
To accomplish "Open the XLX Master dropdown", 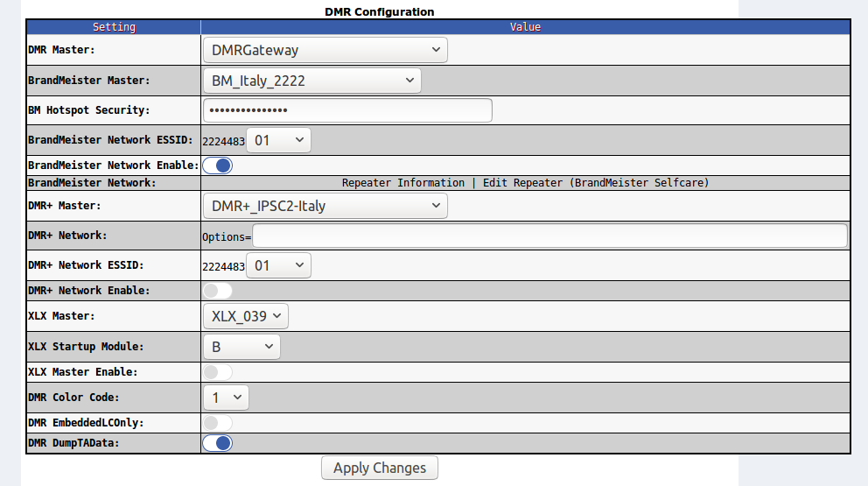I will [x=246, y=316].
